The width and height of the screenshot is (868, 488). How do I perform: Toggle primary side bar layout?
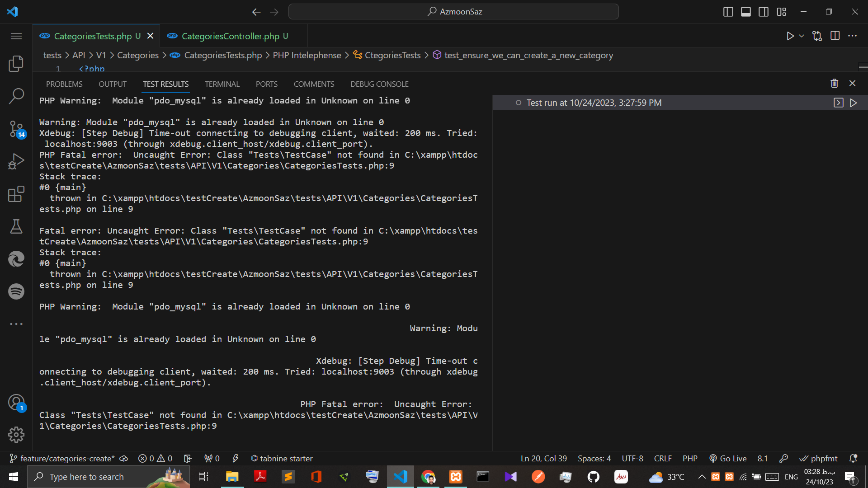[x=728, y=12]
